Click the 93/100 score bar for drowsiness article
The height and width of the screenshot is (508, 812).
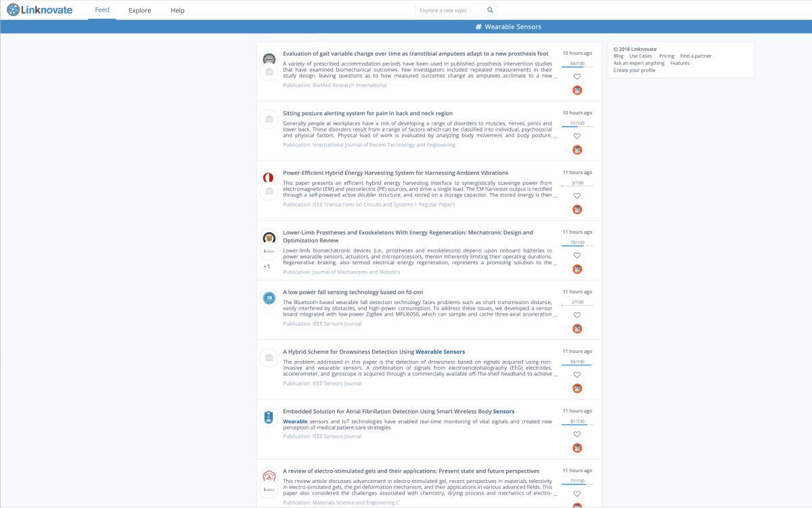click(x=577, y=363)
